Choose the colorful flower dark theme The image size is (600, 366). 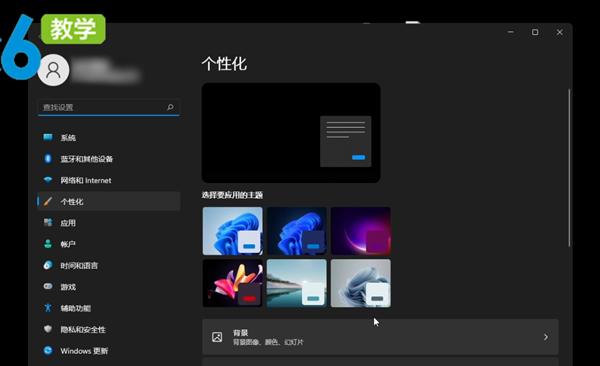click(233, 283)
